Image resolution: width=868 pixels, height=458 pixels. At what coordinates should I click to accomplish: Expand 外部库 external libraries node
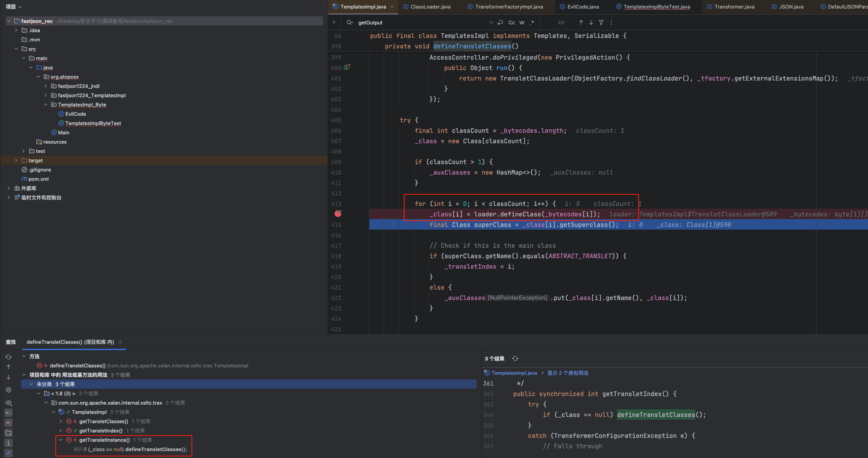tap(9, 188)
